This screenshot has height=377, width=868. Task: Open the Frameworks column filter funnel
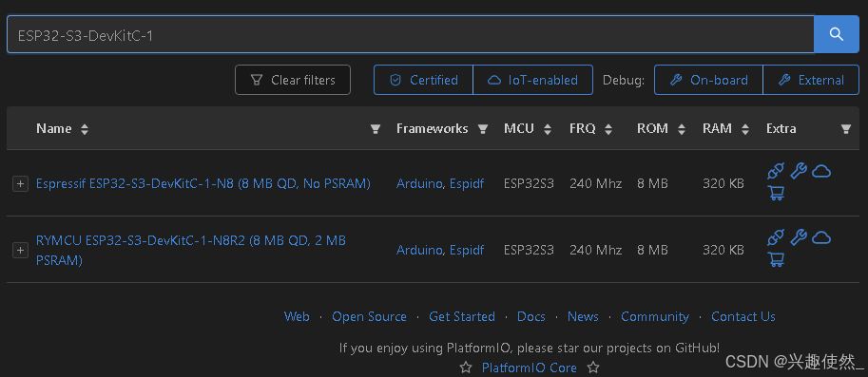point(483,129)
